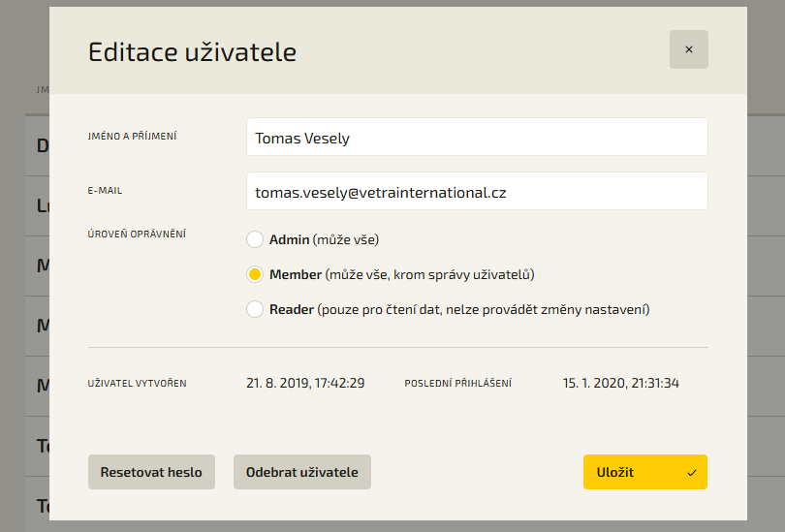785x532 pixels.
Task: Click the POSLEDNÍ PŘIHLÁŠENÍ label
Action: click(457, 384)
